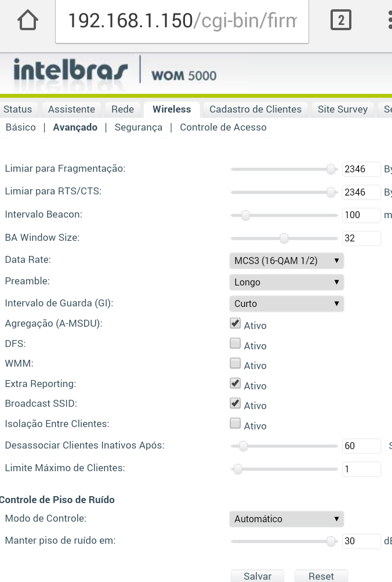This screenshot has height=582, width=392.
Task: Disable Broadcast SSID checkbox
Action: tap(235, 403)
